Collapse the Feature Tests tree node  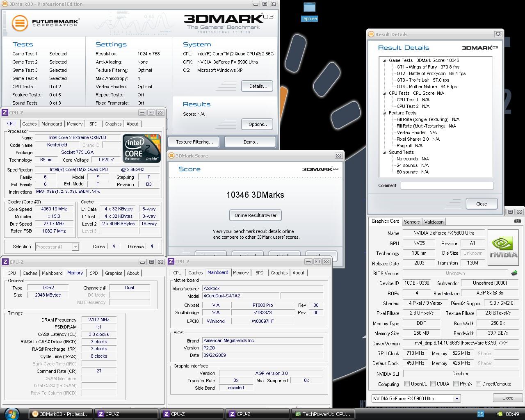point(385,113)
